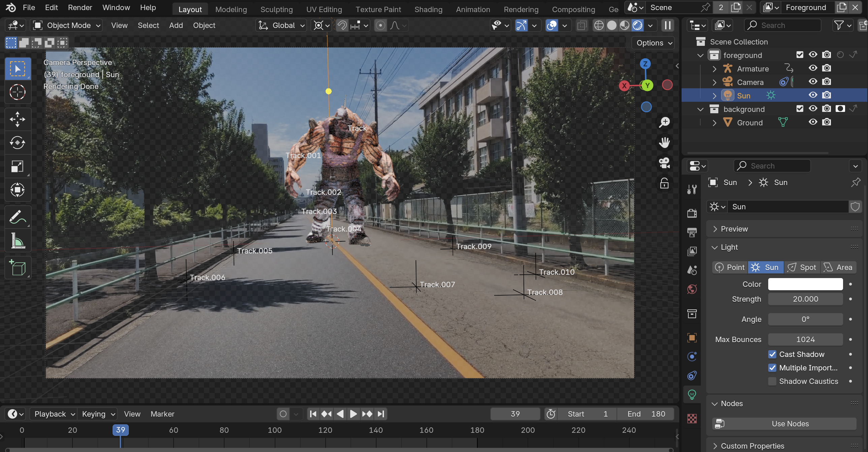Hide the Ground object in viewport
Viewport: 868px width, 452px height.
coord(813,122)
